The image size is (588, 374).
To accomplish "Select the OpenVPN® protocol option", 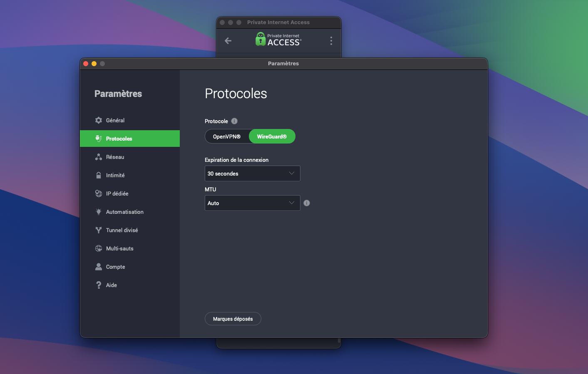I will pyautogui.click(x=227, y=136).
